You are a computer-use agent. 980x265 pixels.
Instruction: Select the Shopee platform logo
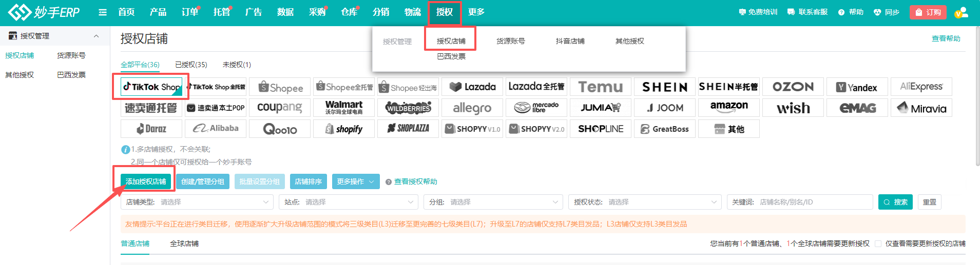pos(280,87)
